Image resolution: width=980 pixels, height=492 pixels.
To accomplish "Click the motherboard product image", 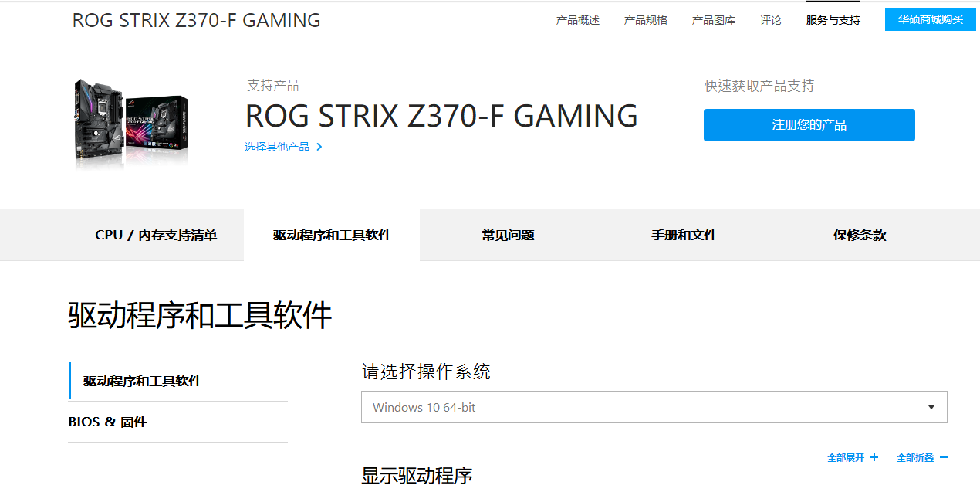I will tap(132, 122).
